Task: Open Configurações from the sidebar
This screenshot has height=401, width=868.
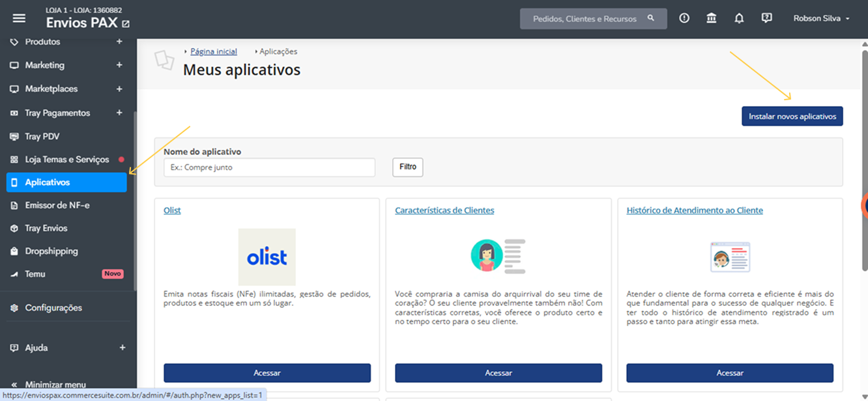Action: 53,307
